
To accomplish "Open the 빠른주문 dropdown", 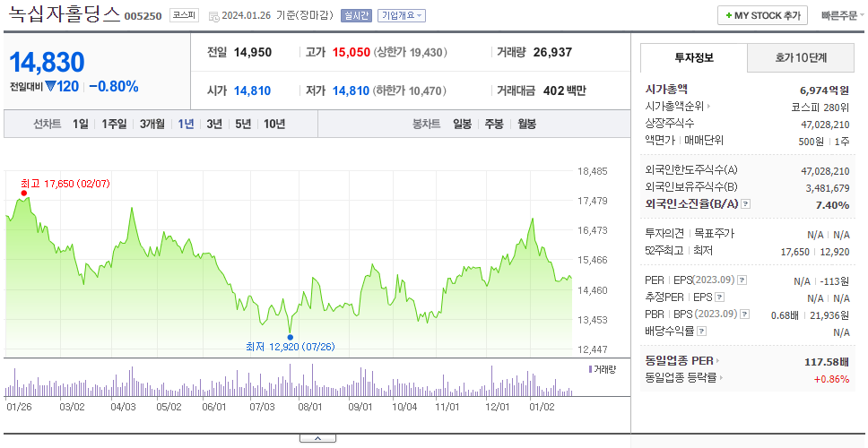I will point(843,15).
